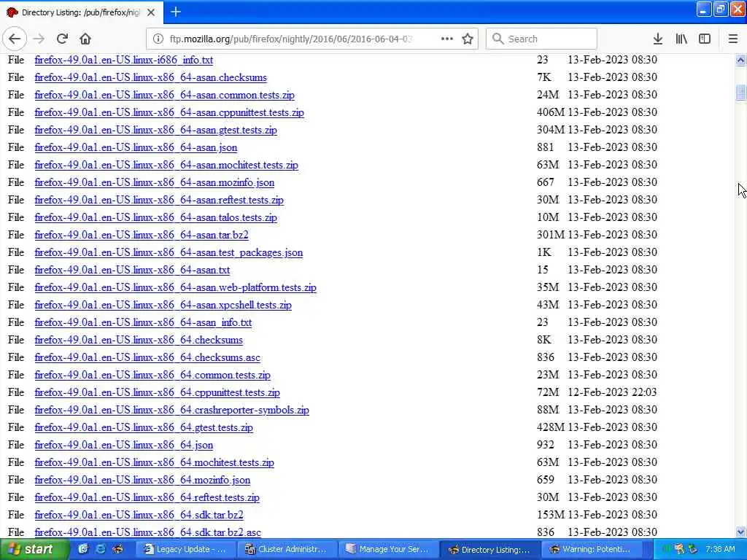Click the Search box in toolbar
This screenshot has width=747, height=560.
click(541, 39)
